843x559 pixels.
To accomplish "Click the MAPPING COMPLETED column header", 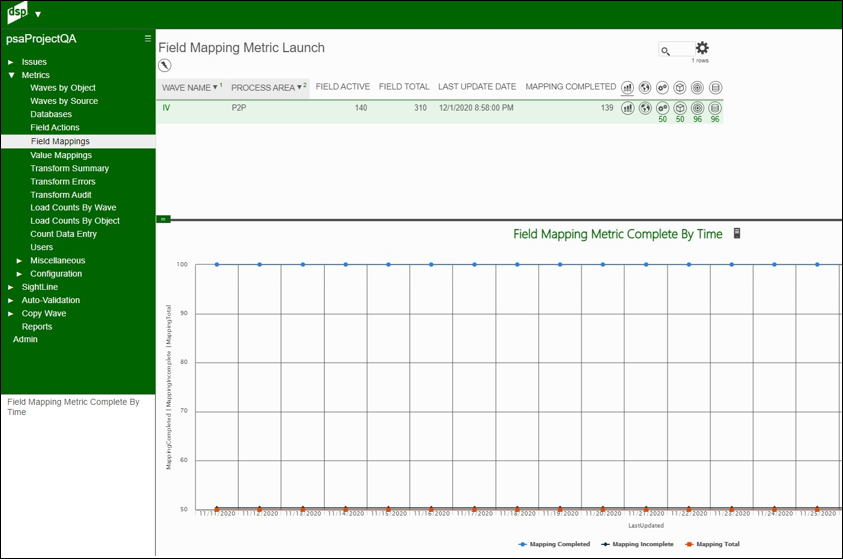I will (x=570, y=87).
